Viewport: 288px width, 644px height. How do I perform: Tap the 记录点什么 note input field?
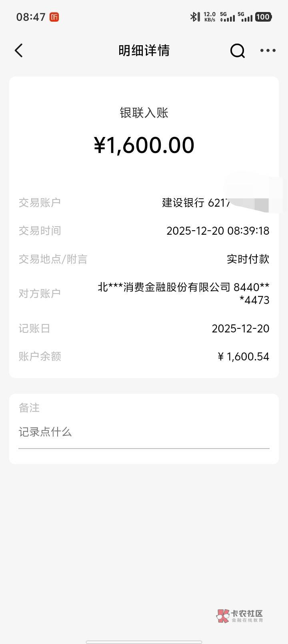[x=144, y=432]
